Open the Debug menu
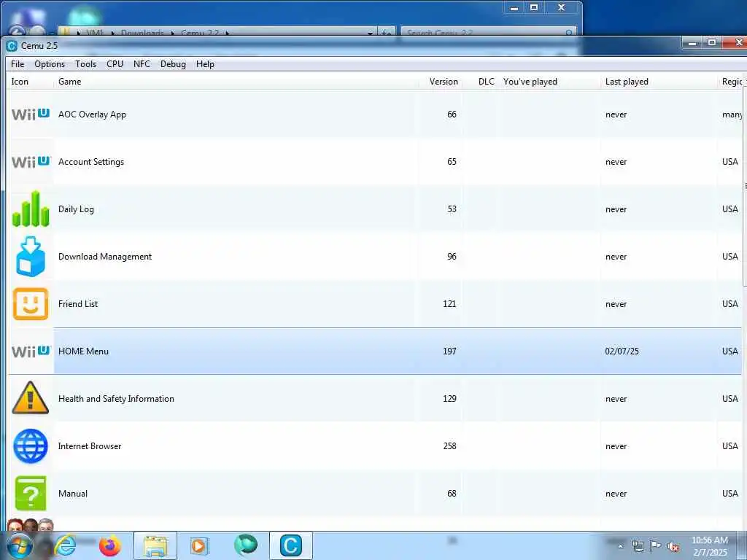Image resolution: width=747 pixels, height=560 pixels. click(173, 64)
